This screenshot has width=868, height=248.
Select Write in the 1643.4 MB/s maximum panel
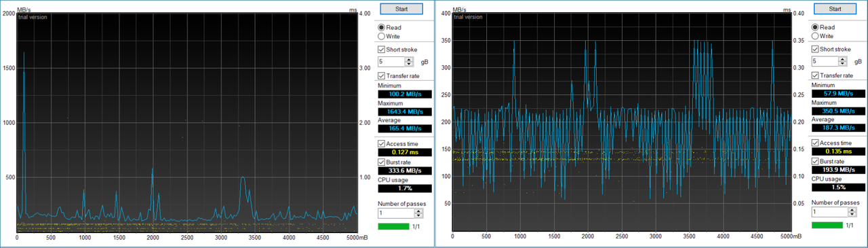pos(381,36)
